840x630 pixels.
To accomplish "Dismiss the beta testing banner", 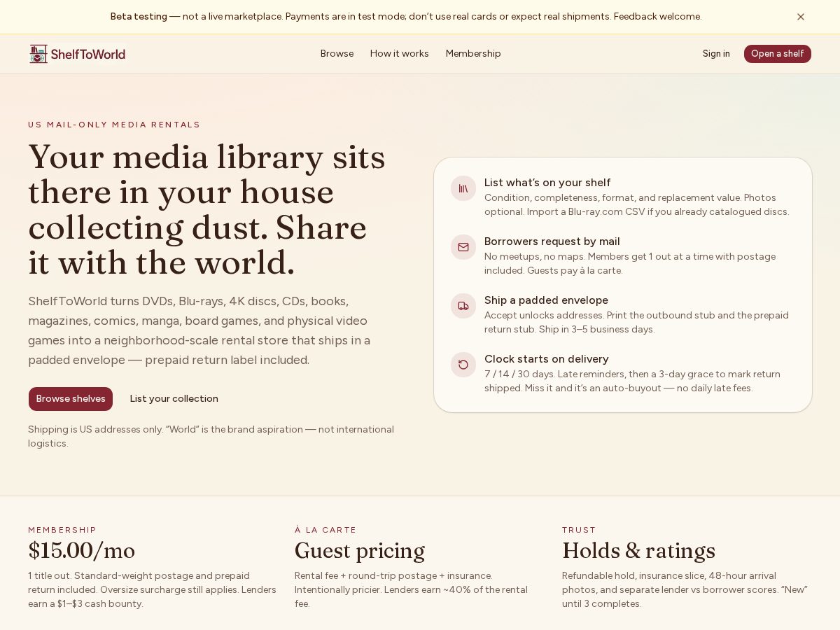I will point(801,17).
